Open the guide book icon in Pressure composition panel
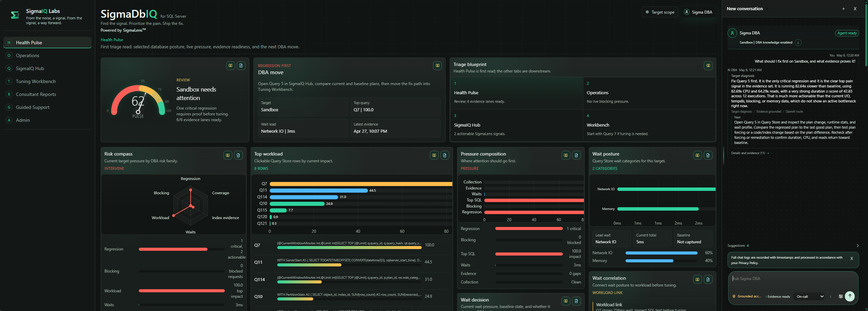 566,155
